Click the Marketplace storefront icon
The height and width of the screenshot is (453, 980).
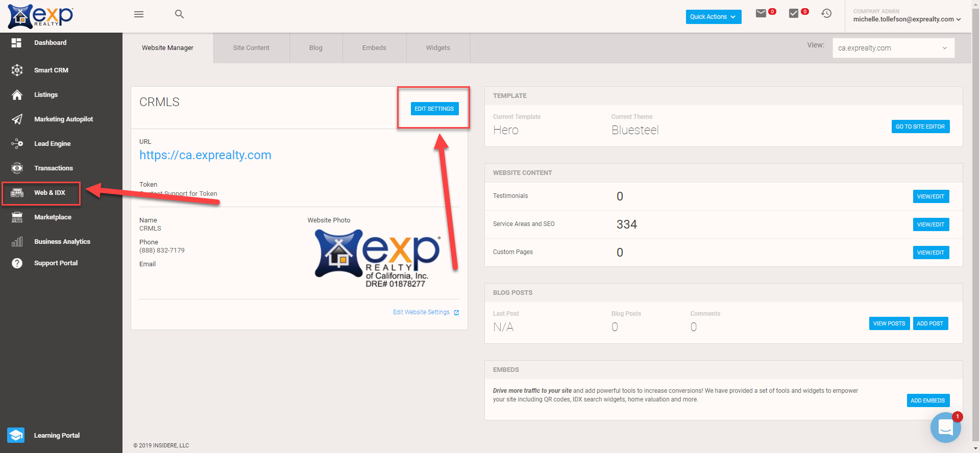coord(17,217)
